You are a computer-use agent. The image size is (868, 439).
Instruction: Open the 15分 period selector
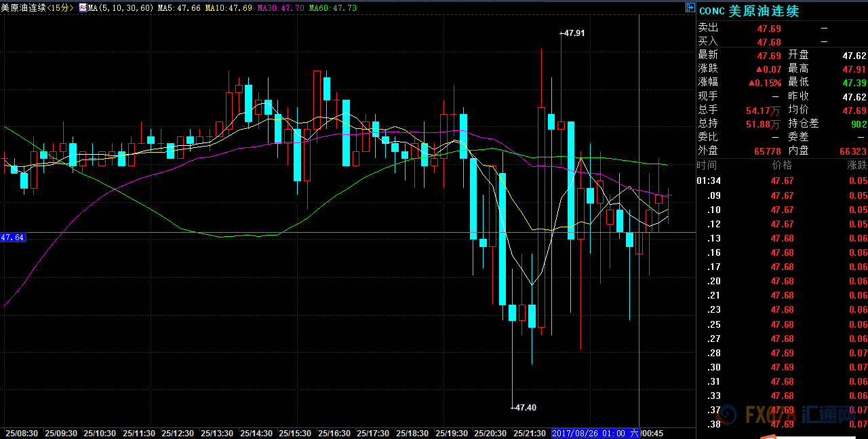(60, 8)
